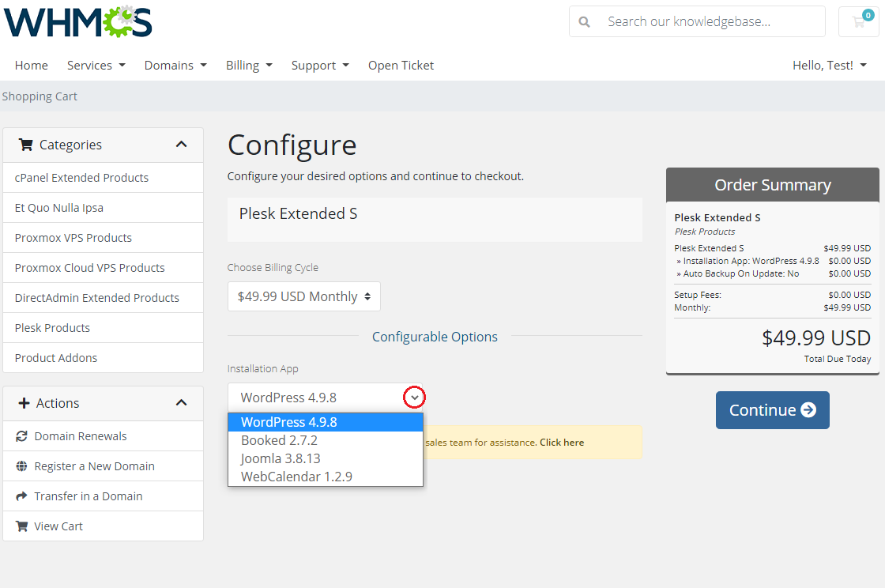Click the WHMCS logo
This screenshot has height=588, width=885.
click(x=78, y=22)
